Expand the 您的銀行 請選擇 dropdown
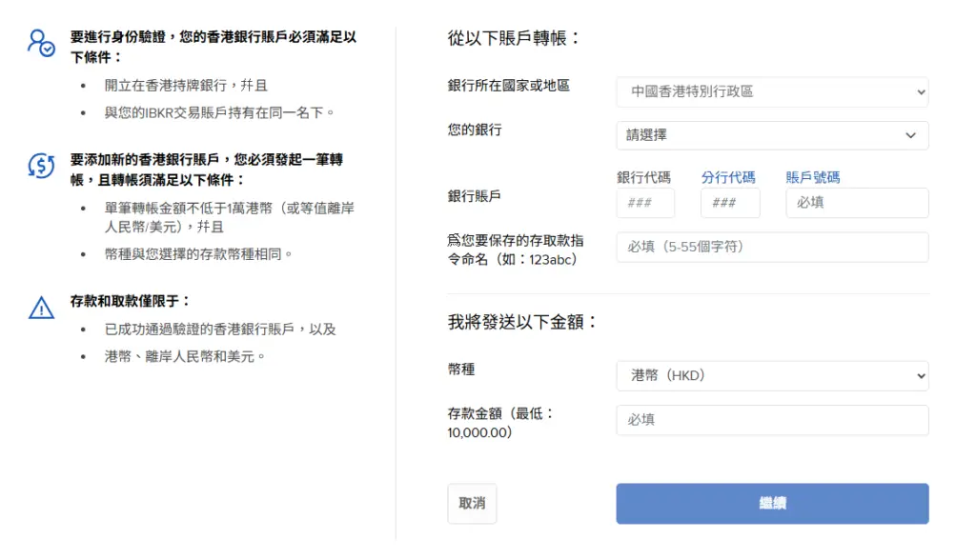The height and width of the screenshot is (560, 976). pyautogui.click(x=772, y=135)
